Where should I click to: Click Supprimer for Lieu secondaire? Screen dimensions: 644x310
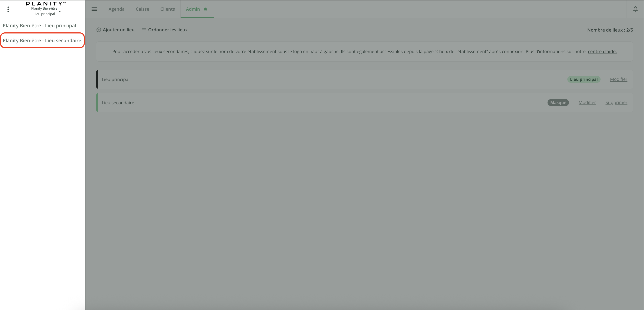click(x=616, y=103)
